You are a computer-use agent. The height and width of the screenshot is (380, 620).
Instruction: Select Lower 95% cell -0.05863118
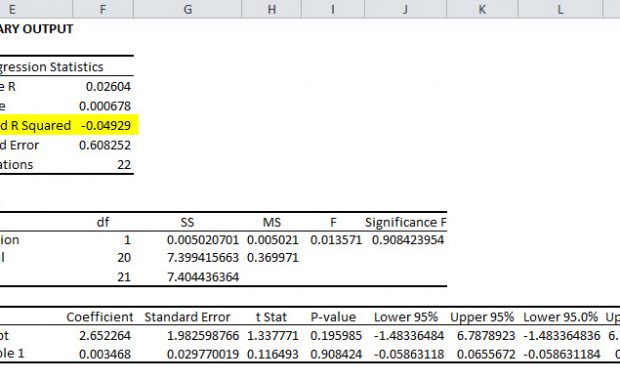(408, 354)
